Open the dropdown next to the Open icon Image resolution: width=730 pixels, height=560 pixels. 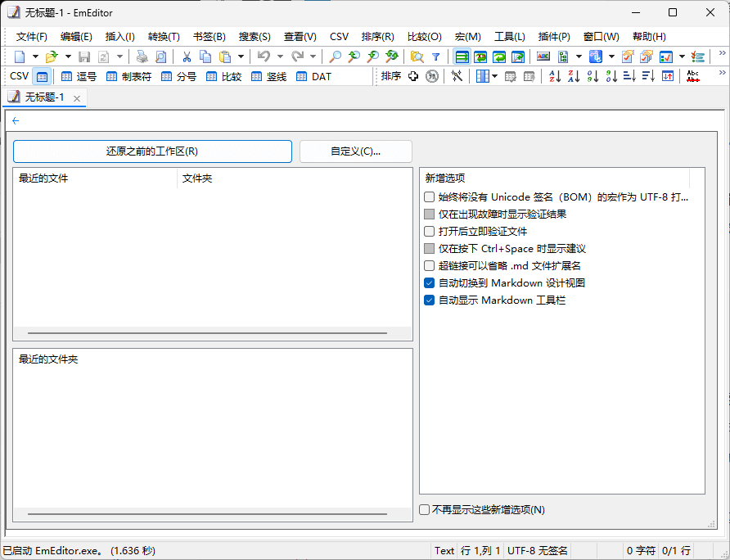pyautogui.click(x=69, y=56)
